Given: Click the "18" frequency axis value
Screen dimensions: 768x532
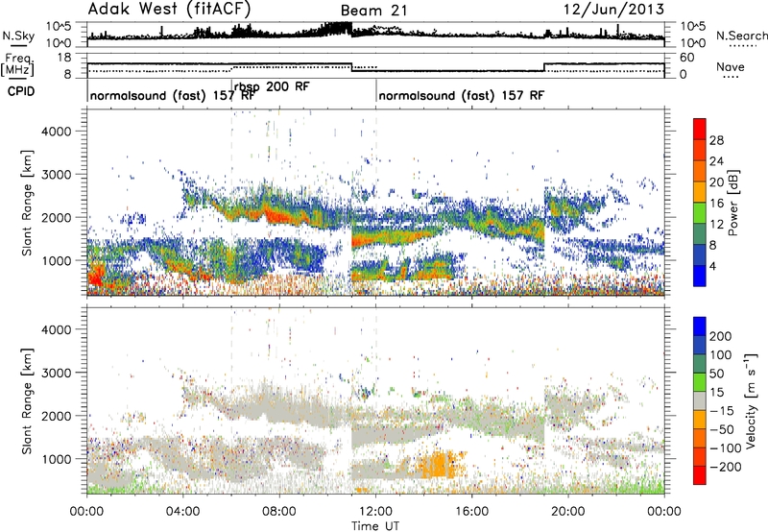Looking at the screenshot, I should coord(64,58).
